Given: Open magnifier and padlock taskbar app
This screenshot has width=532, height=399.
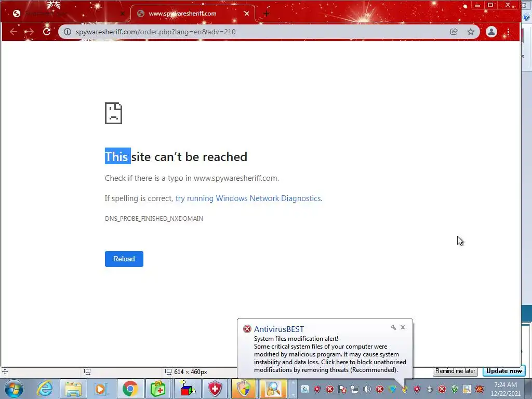Looking at the screenshot, I should pyautogui.click(x=272, y=389).
